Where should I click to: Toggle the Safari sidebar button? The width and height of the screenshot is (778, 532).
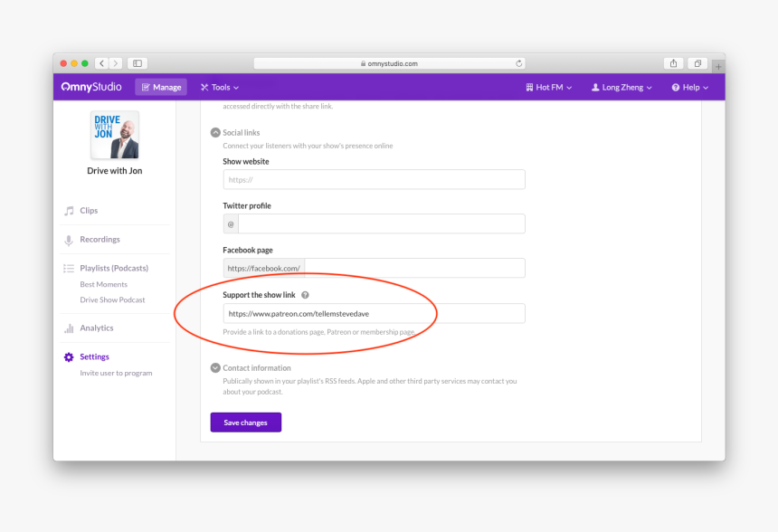pos(138,63)
